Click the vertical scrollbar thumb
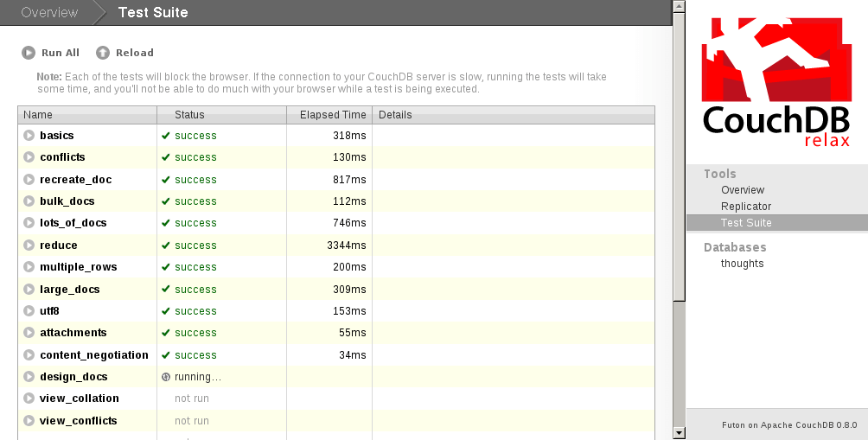Viewport: 868px width, 440px height. 680,156
